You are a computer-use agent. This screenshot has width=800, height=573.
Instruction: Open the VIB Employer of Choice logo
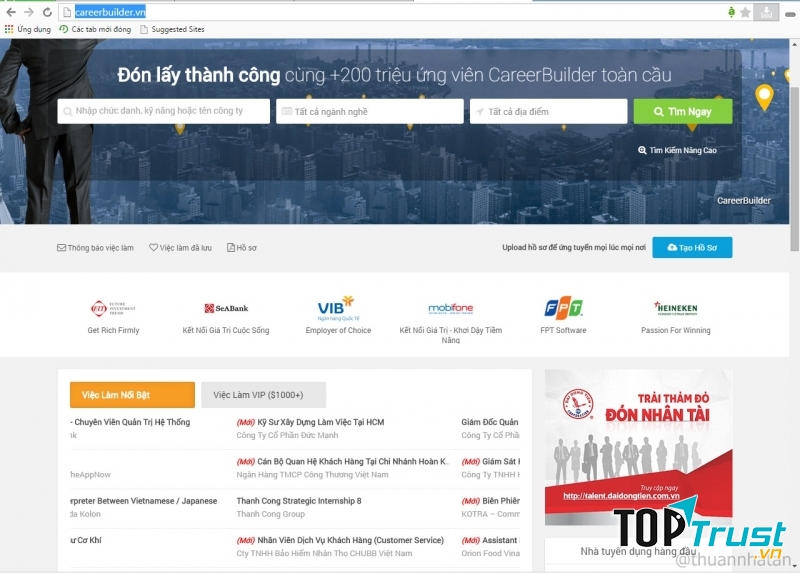(338, 308)
